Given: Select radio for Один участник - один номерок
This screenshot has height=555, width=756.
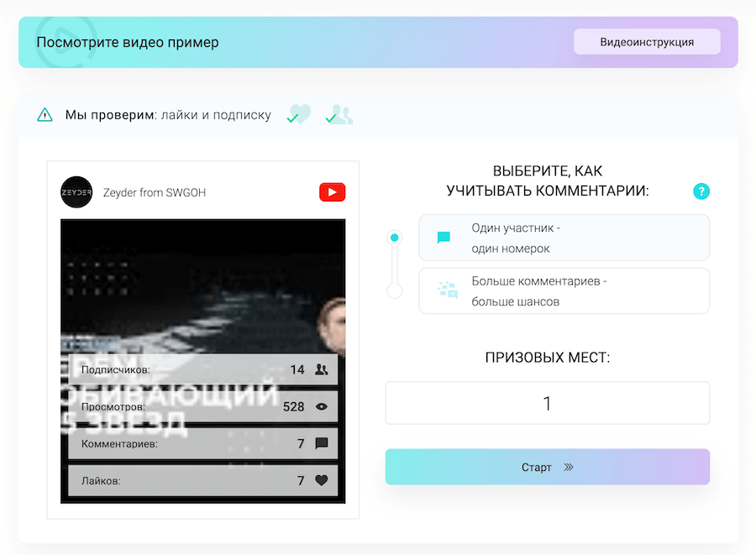Looking at the screenshot, I should click(395, 238).
